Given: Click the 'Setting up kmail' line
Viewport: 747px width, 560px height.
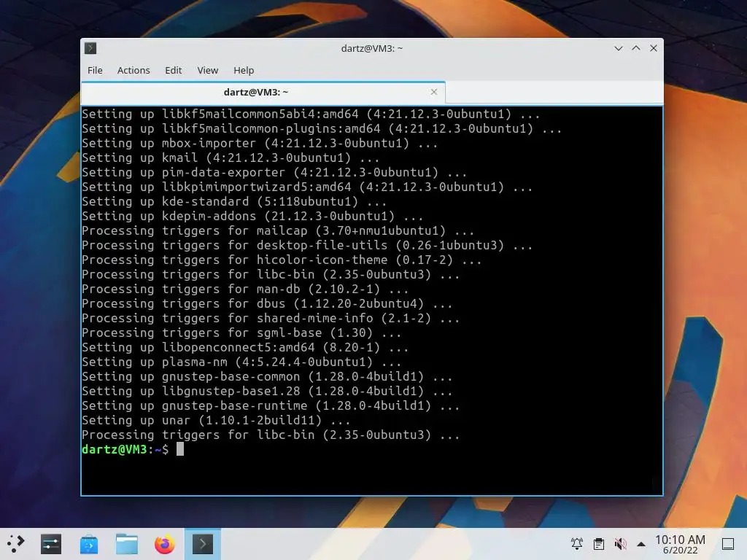Looking at the screenshot, I should tap(231, 157).
